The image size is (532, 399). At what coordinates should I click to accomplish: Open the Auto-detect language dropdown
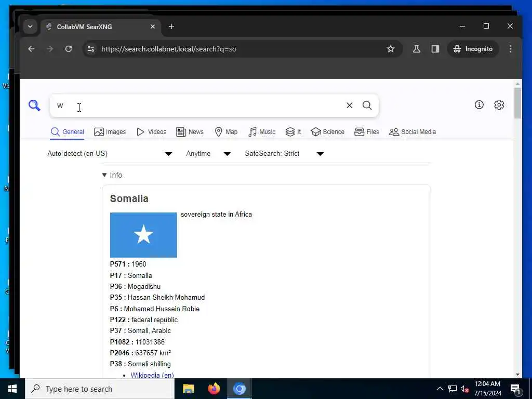click(110, 154)
